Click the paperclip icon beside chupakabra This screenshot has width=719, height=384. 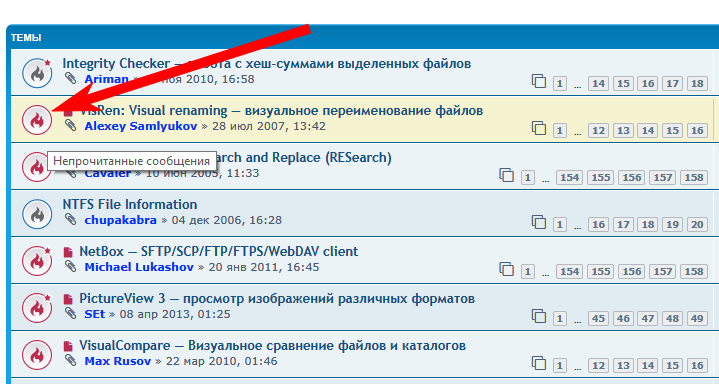[71, 219]
